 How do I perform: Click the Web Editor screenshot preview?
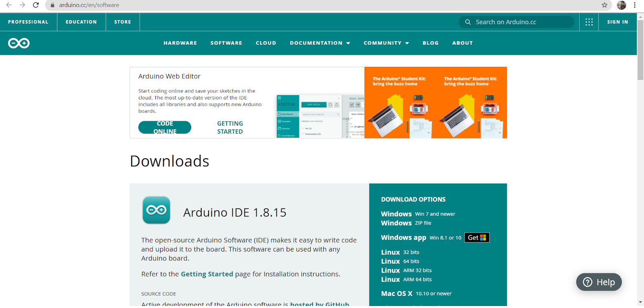pos(320,116)
